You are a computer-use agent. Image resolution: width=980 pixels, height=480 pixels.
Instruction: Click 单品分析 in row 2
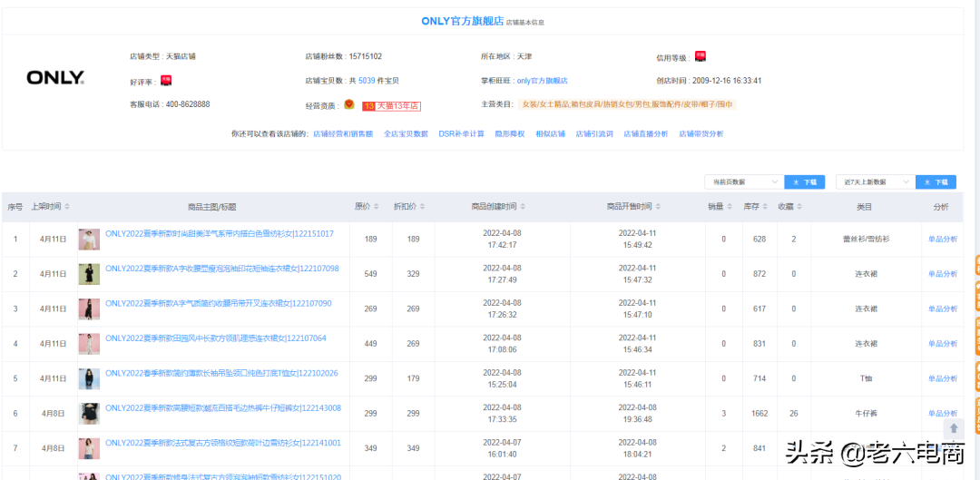tap(943, 274)
